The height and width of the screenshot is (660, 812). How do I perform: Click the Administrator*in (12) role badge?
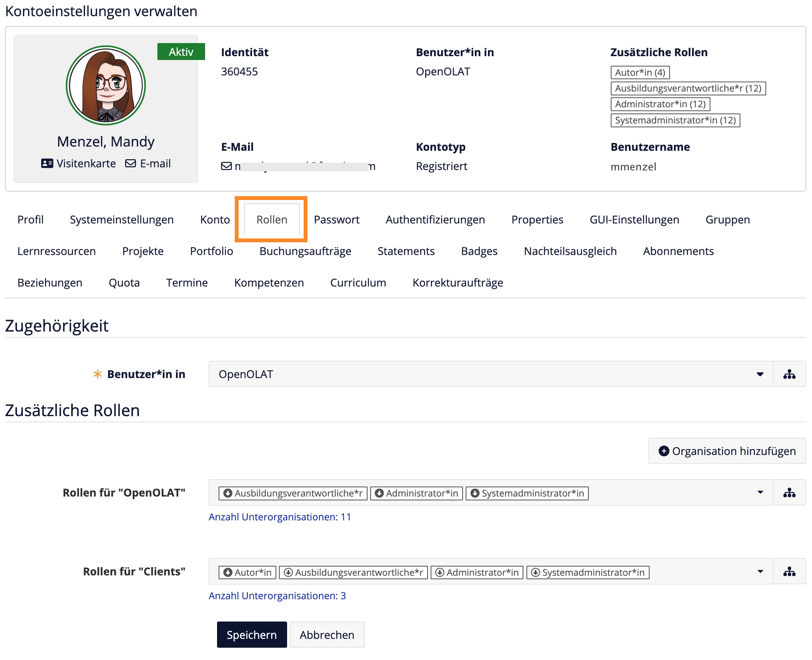pos(660,104)
